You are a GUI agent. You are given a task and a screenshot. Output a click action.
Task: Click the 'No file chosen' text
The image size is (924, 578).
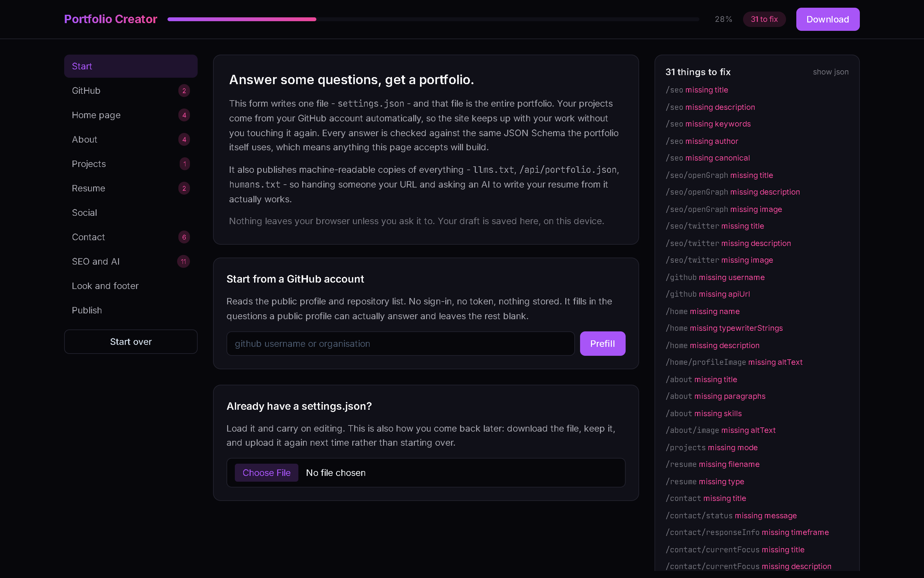pos(336,473)
